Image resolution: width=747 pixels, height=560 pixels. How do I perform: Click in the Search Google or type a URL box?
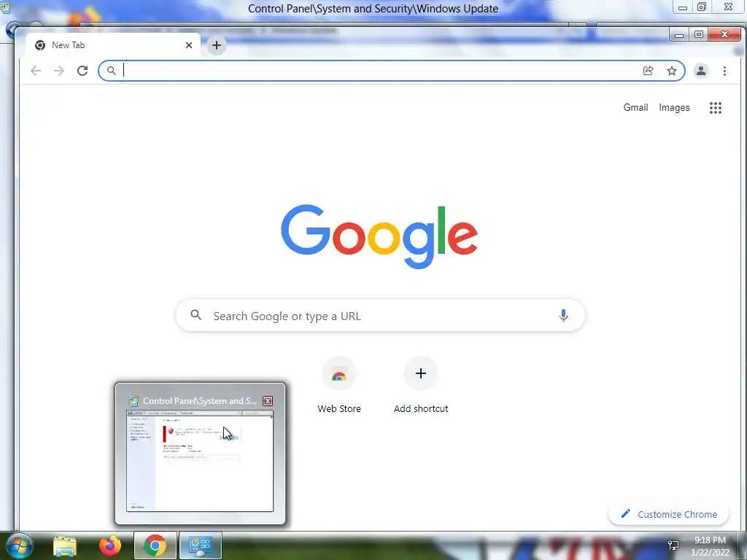(380, 316)
